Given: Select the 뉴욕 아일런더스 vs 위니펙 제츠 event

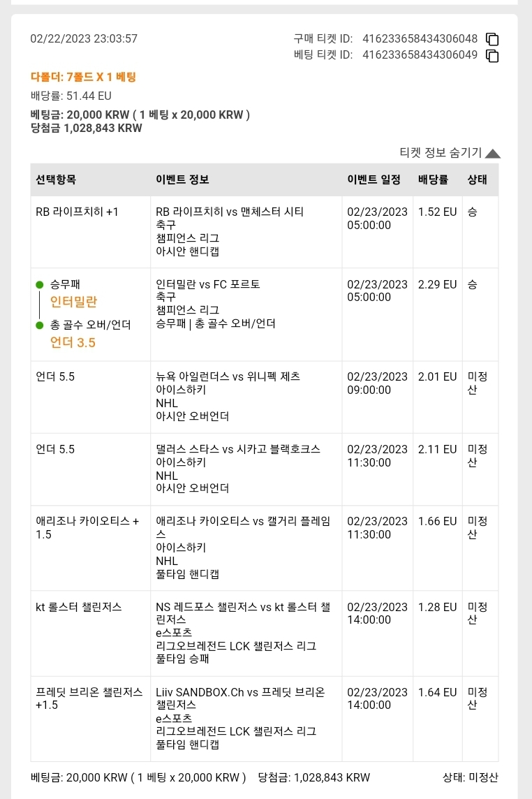Looking at the screenshot, I should (x=228, y=376).
